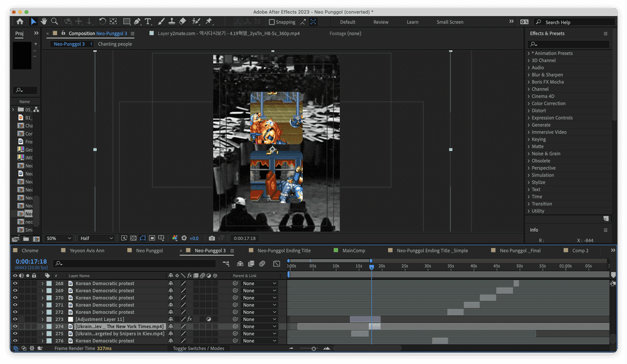Open Neo-Punggol Ending Title _Simple tab

coord(432,251)
